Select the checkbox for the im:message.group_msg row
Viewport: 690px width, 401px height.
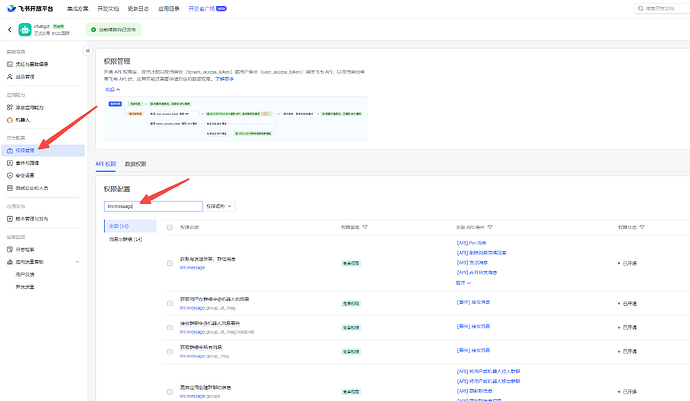pyautogui.click(x=170, y=352)
